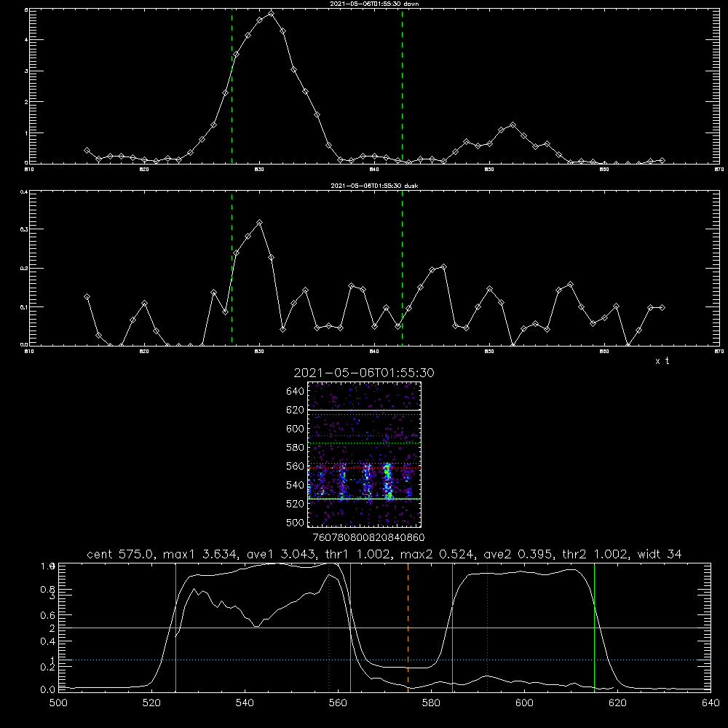Click the 'max2 0.524' value
Image resolution: width=728 pixels, height=728 pixels.
coord(438,554)
